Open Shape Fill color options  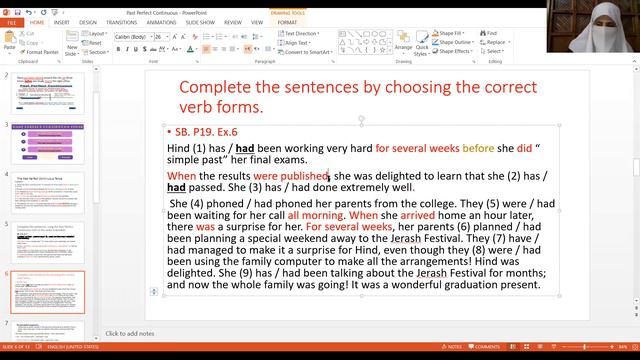448,33
